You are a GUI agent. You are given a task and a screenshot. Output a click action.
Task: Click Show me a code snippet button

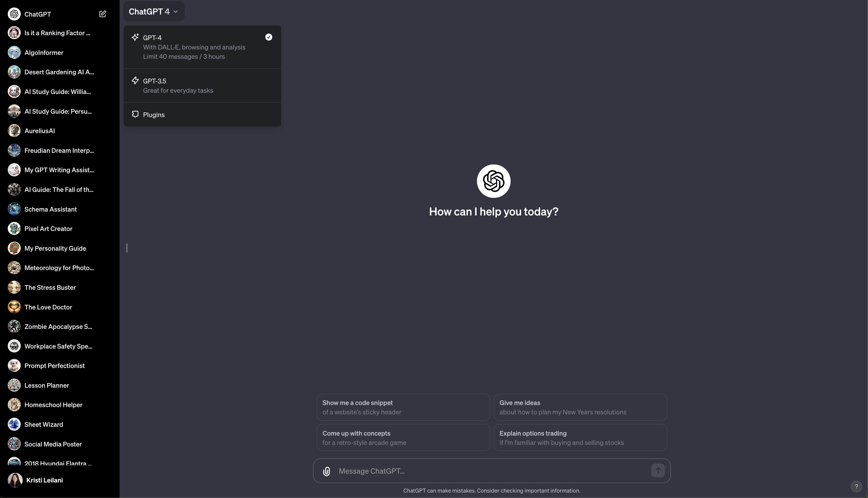pos(403,407)
